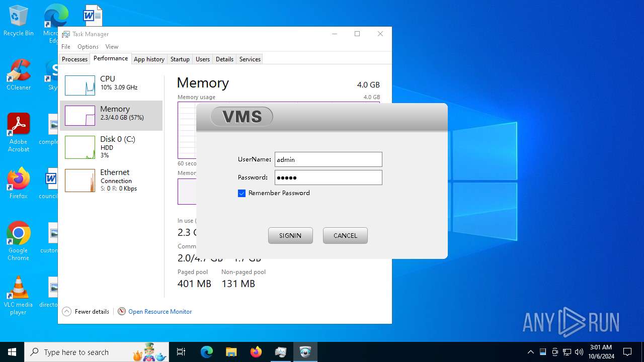Click the Memory heading in Task Manager
This screenshot has width=644, height=362.
pos(203,83)
